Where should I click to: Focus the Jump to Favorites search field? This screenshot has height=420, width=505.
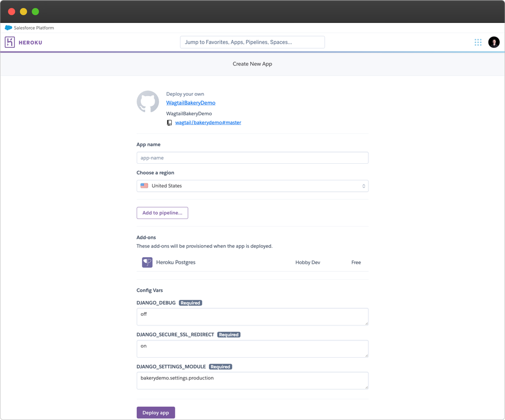pos(252,42)
